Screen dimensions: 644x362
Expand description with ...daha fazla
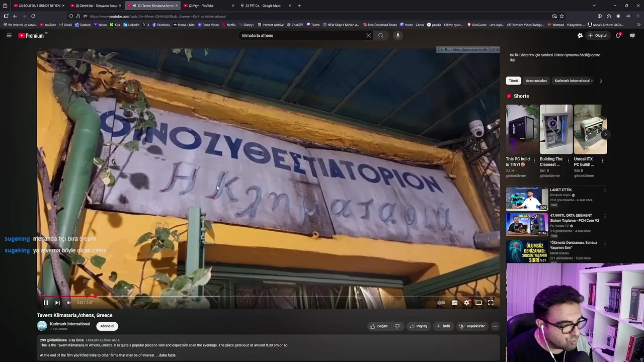click(166, 355)
